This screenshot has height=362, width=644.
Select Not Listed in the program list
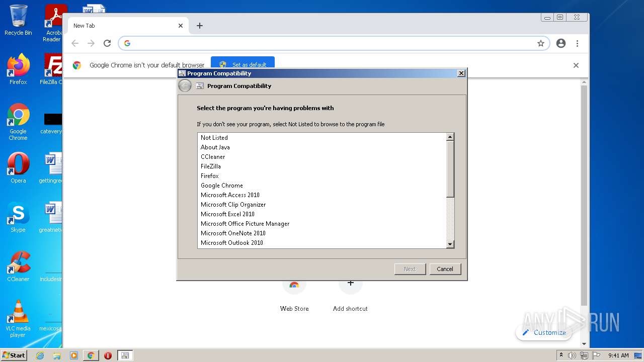pyautogui.click(x=322, y=138)
